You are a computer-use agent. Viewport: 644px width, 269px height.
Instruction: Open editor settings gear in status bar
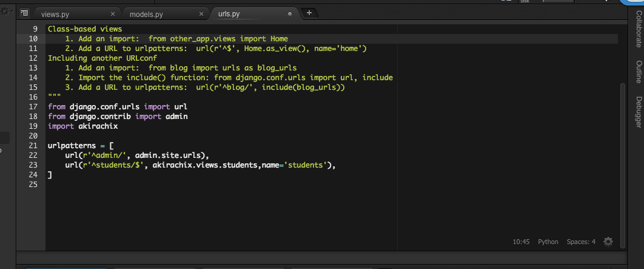[x=608, y=242]
